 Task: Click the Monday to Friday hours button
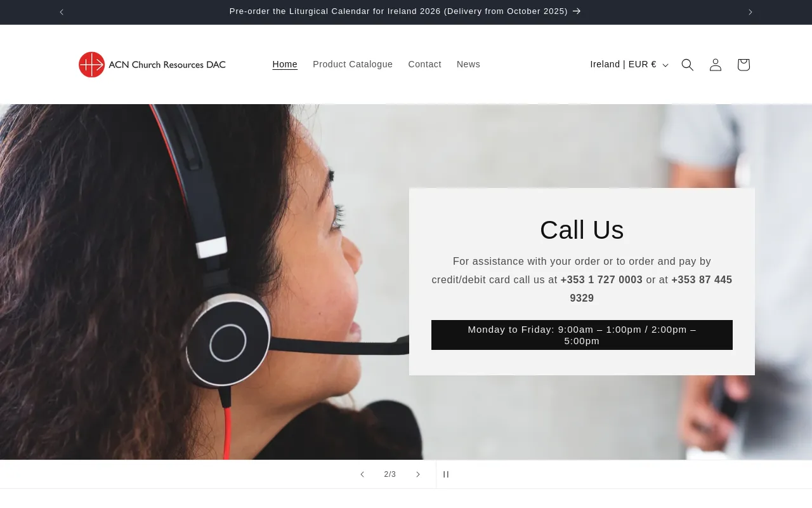point(582,335)
